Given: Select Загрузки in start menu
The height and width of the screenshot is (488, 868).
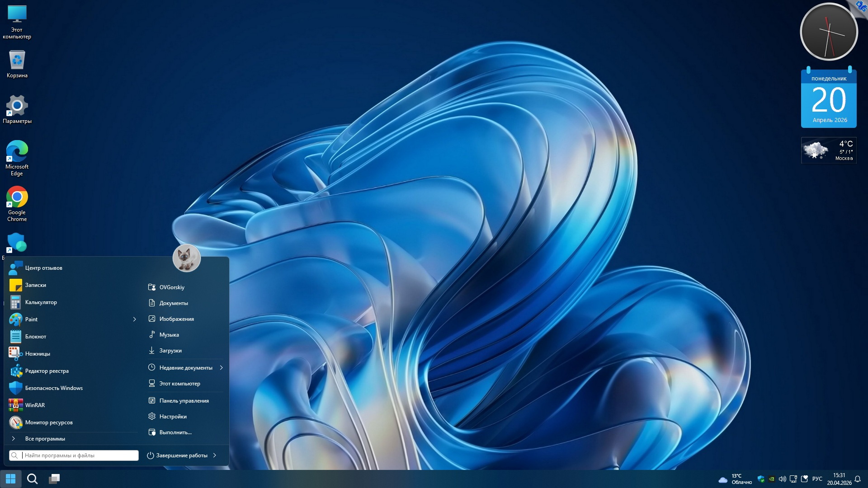Looking at the screenshot, I should [x=170, y=351].
